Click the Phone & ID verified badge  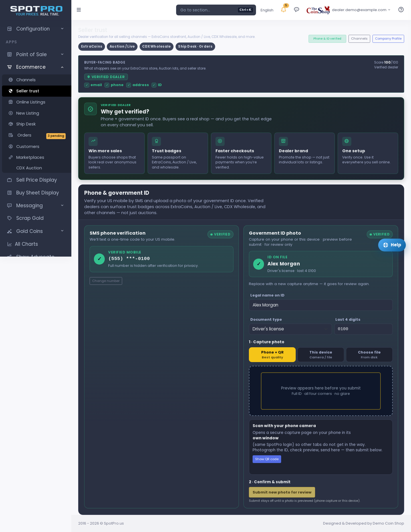coord(327,39)
